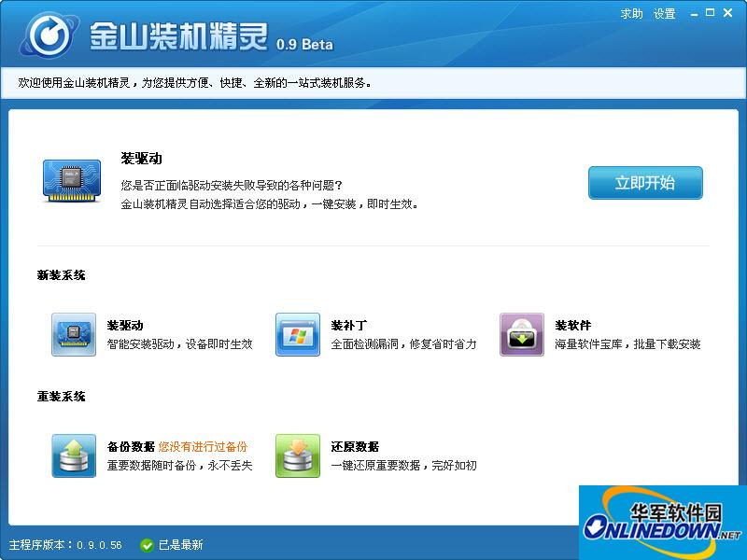Open the 求助 help link
Viewport: 747px width, 560px height.
coord(631,14)
